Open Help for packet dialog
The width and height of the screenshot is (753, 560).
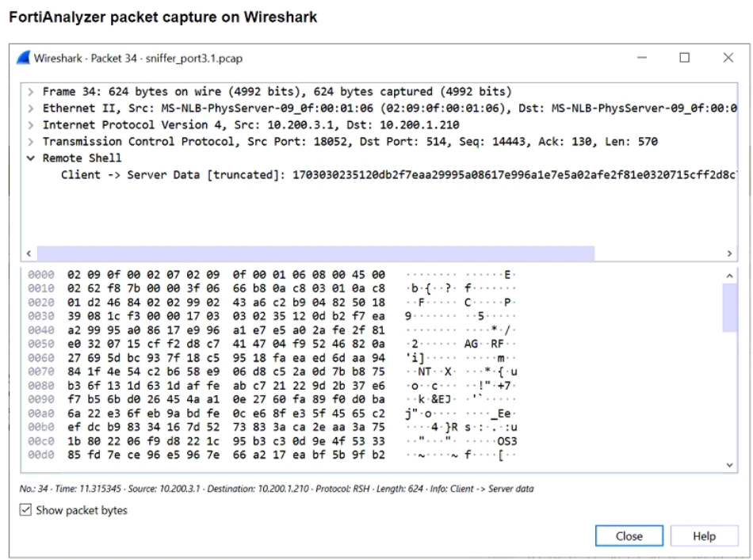click(x=704, y=536)
